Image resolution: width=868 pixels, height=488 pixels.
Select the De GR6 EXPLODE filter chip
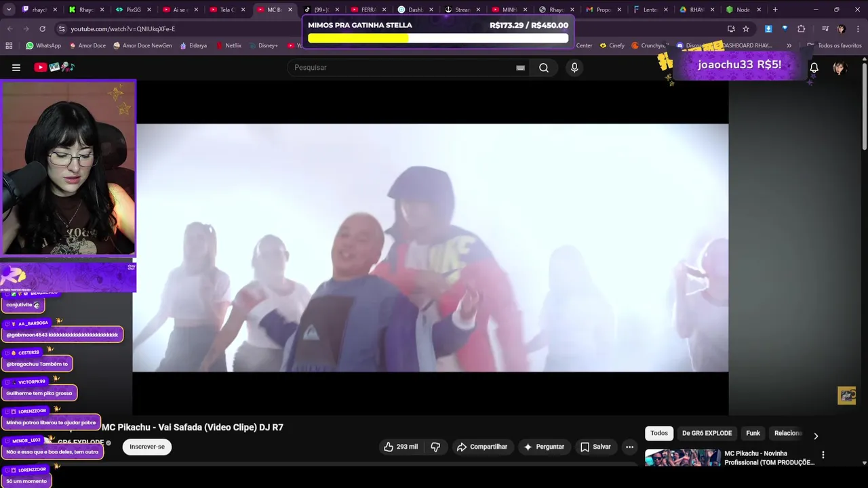[707, 433]
